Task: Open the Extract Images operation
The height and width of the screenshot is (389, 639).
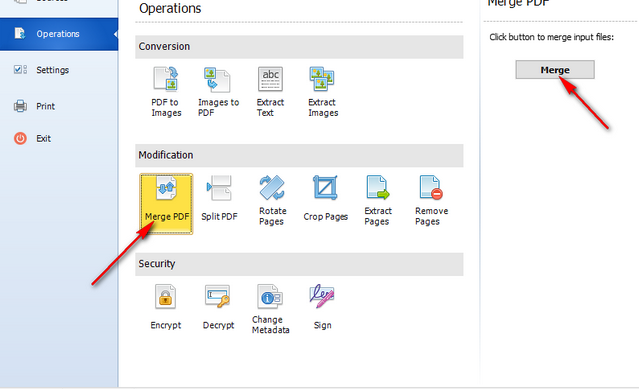Action: tap(322, 92)
